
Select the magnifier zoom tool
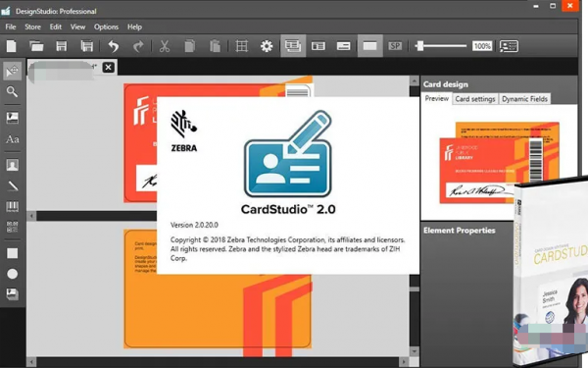pos(12,91)
